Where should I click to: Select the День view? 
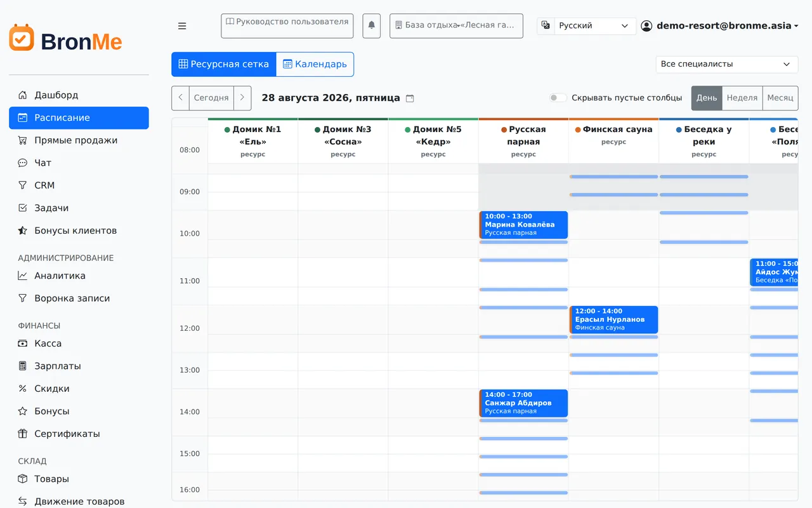coord(707,98)
